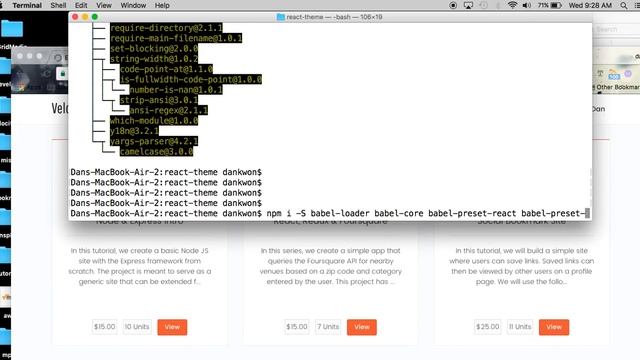The width and height of the screenshot is (640, 360).
Task: Minimize the Terminal window with yellow button
Action: click(85, 17)
